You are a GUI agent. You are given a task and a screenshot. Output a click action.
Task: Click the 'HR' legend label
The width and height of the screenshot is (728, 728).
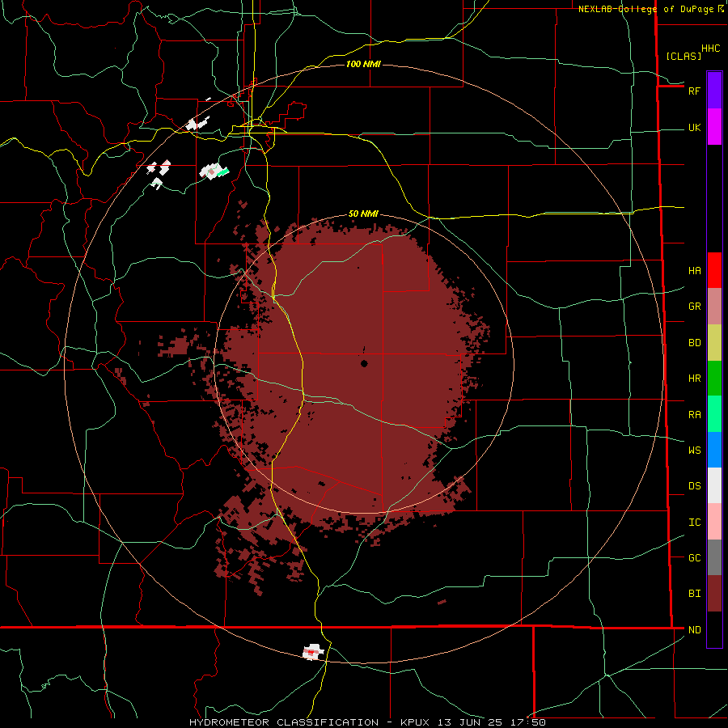(694, 379)
